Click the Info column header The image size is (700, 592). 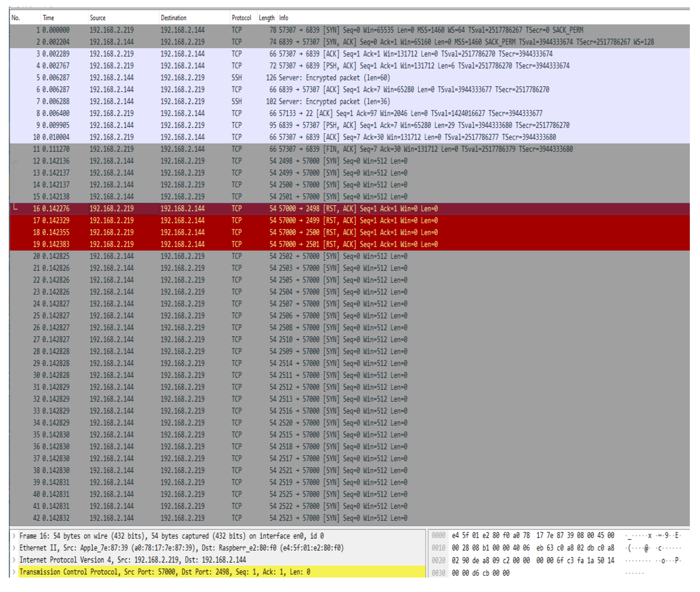(284, 18)
